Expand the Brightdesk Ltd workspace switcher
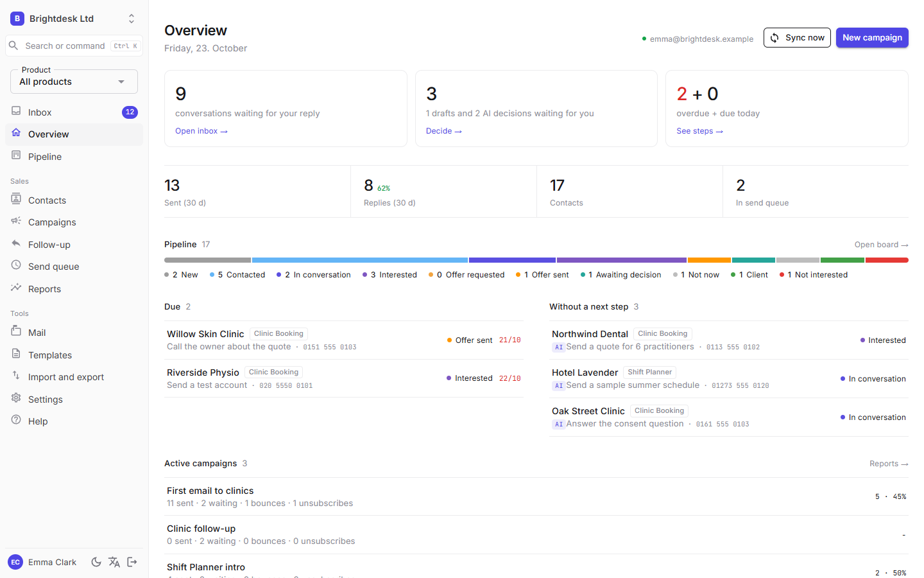This screenshot has height=578, width=924. (x=74, y=19)
